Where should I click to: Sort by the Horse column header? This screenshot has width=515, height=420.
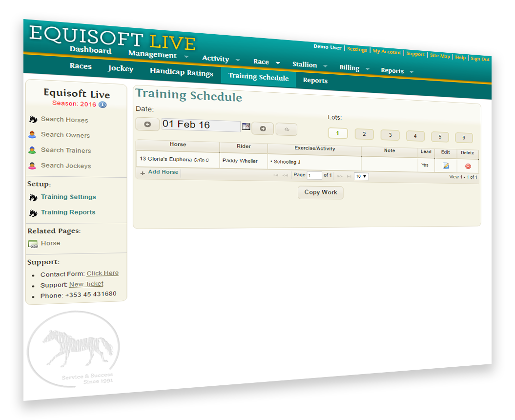(178, 145)
